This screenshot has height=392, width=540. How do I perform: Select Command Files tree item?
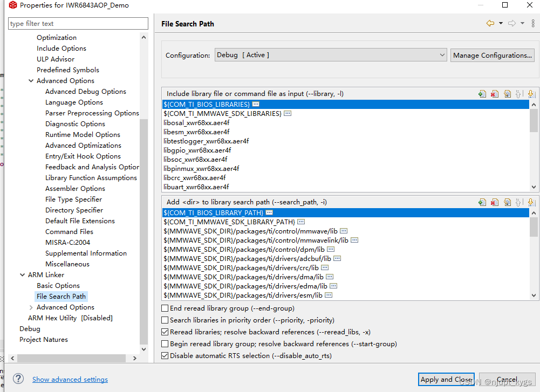[x=69, y=232]
